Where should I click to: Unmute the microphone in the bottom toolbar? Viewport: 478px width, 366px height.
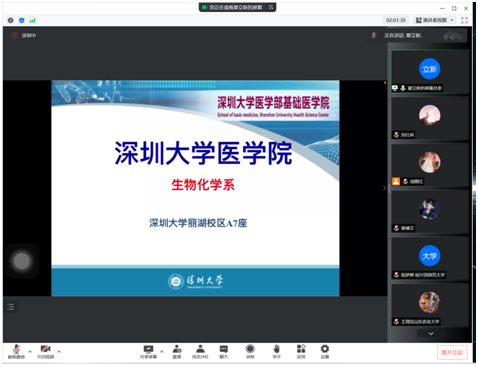(x=16, y=352)
